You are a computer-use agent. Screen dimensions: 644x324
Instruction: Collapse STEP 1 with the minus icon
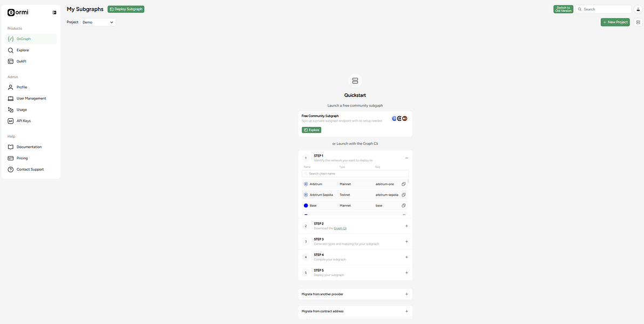[x=406, y=158]
